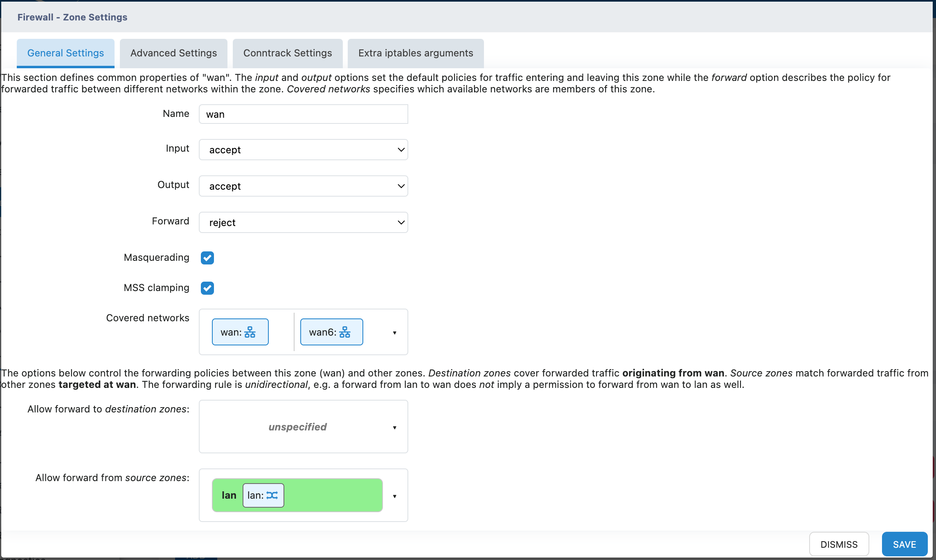Image resolution: width=936 pixels, height=560 pixels.
Task: Select the General Settings tab
Action: click(65, 53)
